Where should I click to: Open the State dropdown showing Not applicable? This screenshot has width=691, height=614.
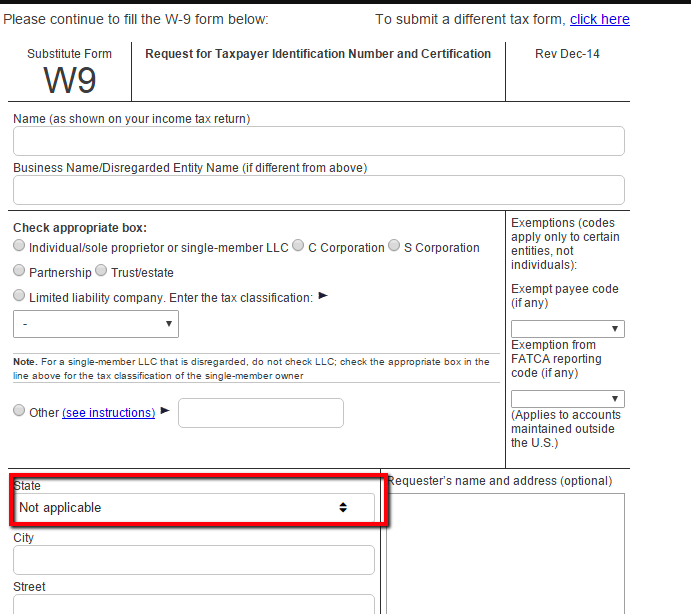[x=195, y=508]
